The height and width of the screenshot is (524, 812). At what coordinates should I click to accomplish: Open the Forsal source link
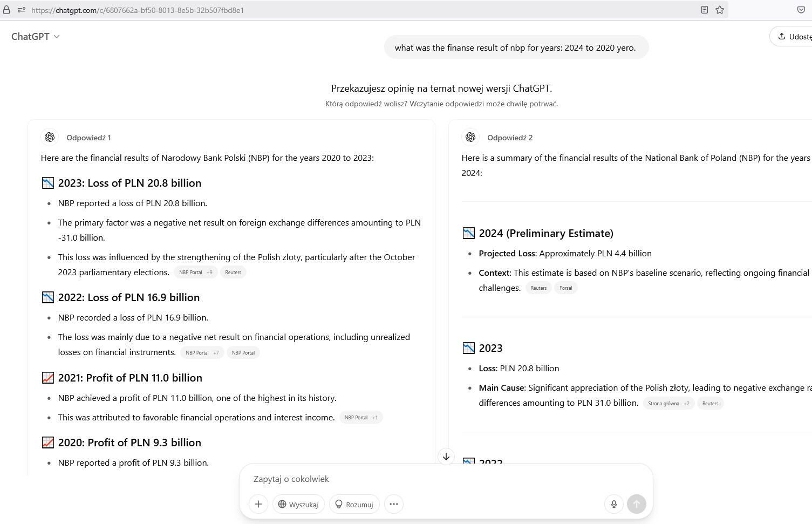tap(565, 288)
